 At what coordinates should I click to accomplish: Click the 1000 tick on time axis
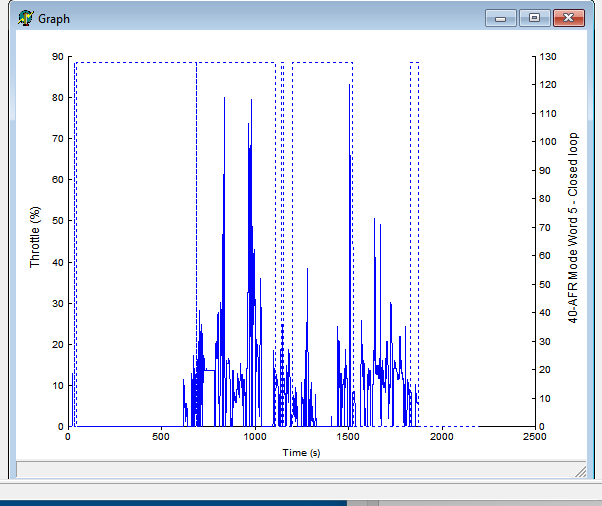255,437
